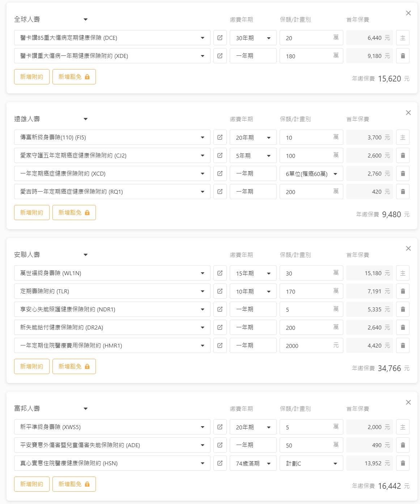The height and width of the screenshot is (504, 420).
Task: Remove the 一年定期癌症健康保險附約 (XCD) row
Action: coord(403,173)
